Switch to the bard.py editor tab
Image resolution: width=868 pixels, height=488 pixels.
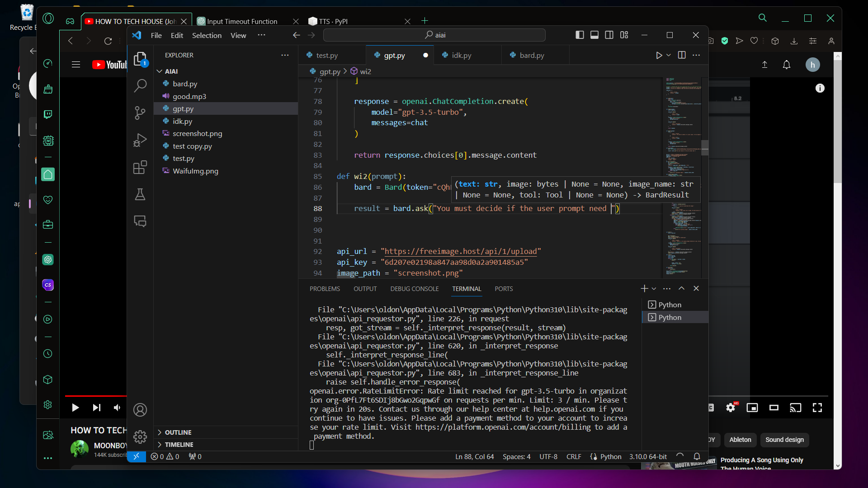click(x=532, y=55)
